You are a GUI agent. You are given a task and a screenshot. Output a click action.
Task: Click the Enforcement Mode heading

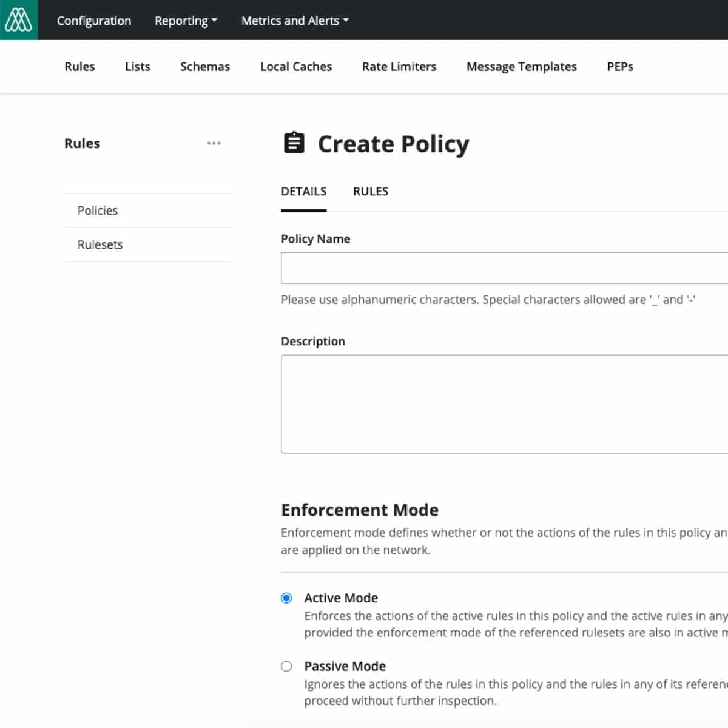(360, 510)
